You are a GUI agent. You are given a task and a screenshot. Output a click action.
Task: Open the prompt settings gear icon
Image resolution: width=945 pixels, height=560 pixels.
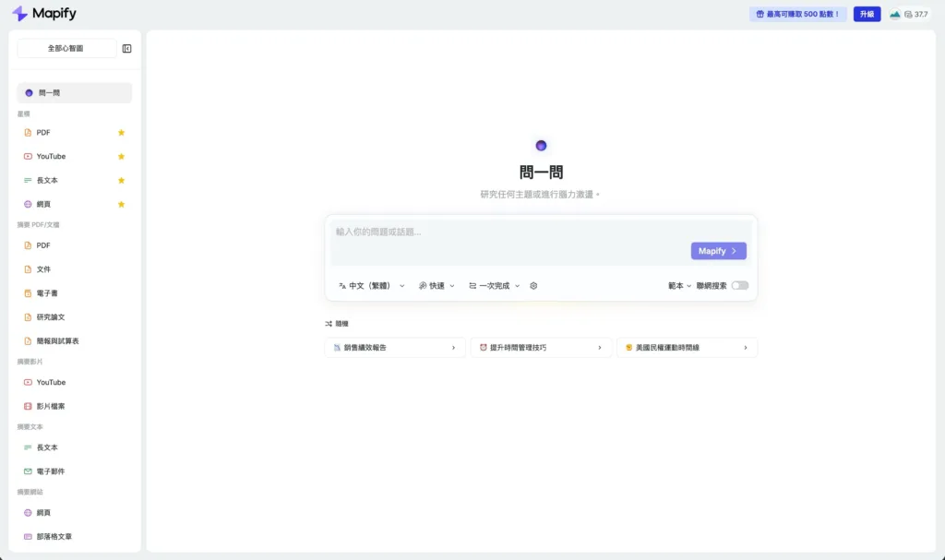click(533, 285)
